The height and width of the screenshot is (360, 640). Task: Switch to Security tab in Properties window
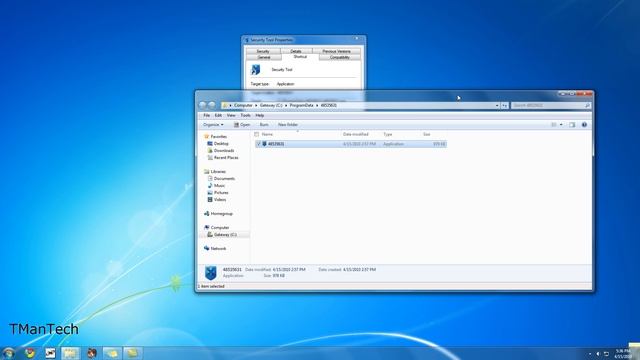pos(263,51)
